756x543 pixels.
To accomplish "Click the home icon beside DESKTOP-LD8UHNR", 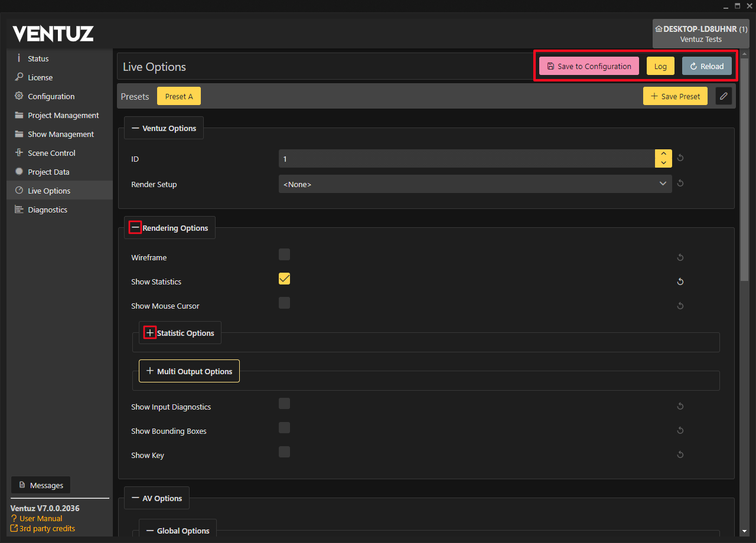I will click(x=659, y=29).
